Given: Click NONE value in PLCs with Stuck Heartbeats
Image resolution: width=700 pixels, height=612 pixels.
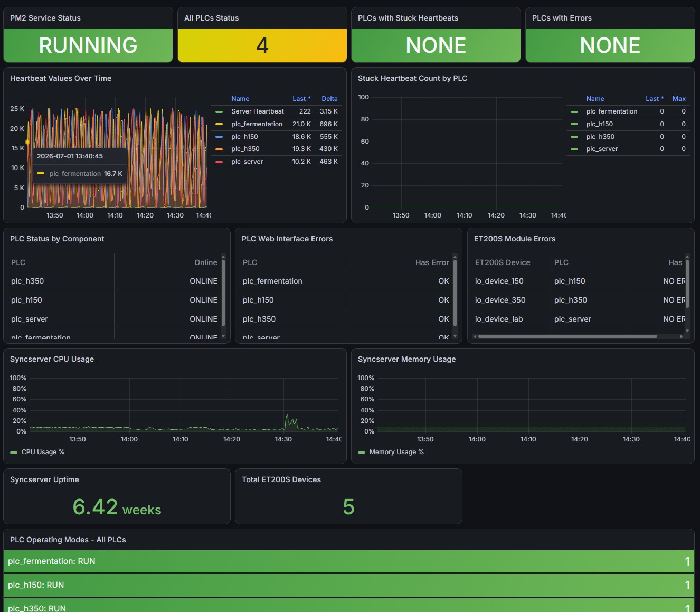Looking at the screenshot, I should (436, 45).
